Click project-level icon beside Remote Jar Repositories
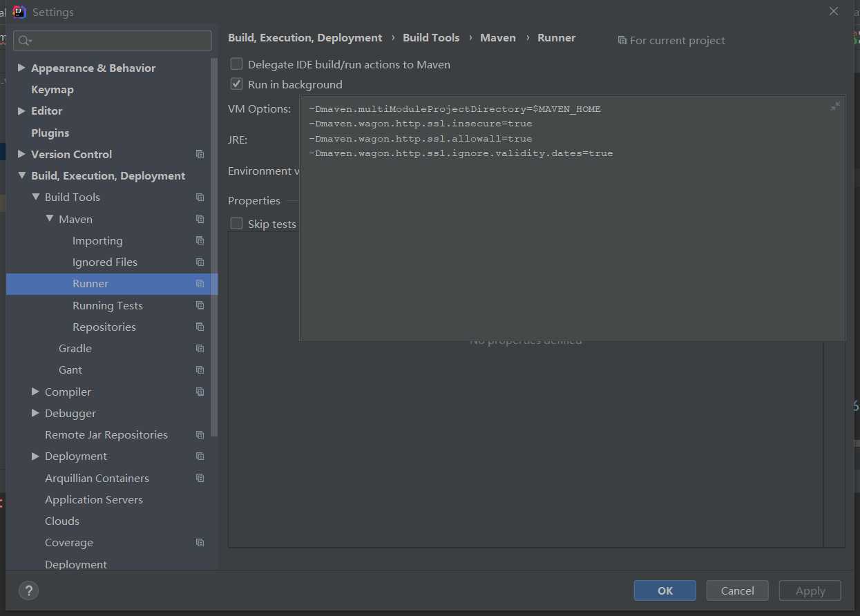 click(x=200, y=434)
